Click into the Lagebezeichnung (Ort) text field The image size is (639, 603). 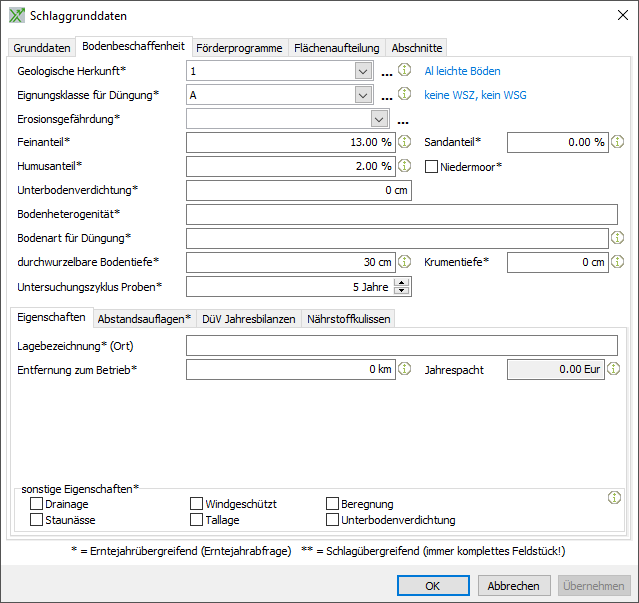point(401,346)
